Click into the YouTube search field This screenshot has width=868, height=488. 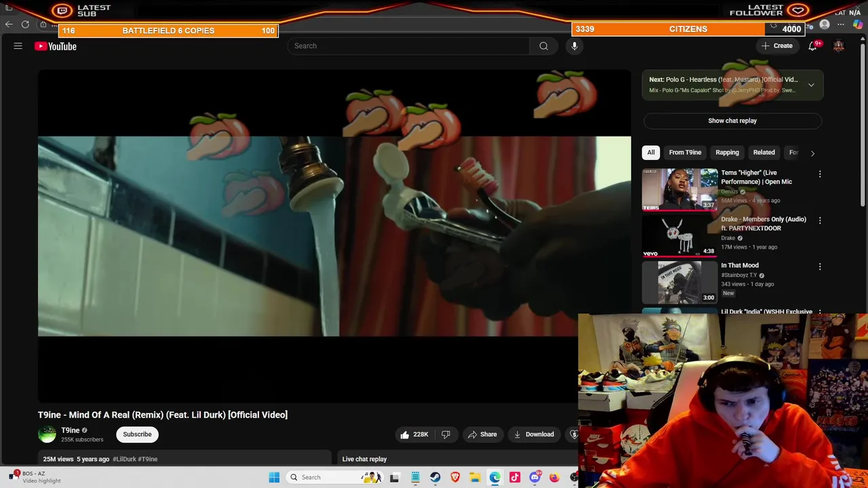409,46
